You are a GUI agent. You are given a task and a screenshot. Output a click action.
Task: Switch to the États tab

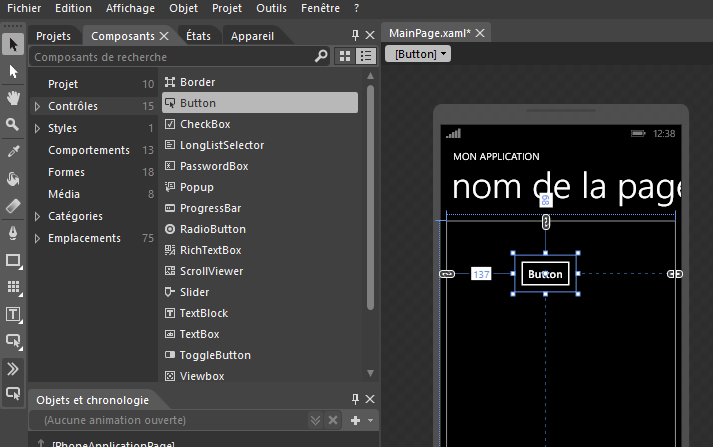click(x=199, y=36)
